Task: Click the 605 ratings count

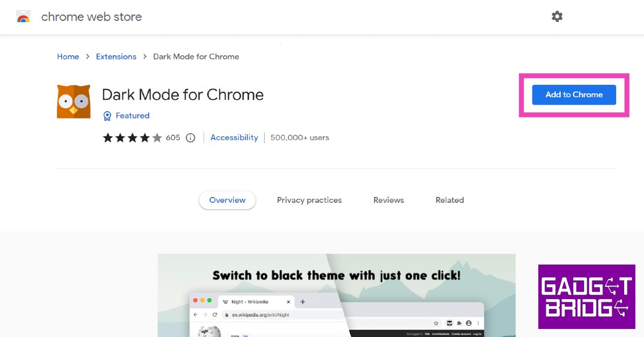Action: [173, 138]
